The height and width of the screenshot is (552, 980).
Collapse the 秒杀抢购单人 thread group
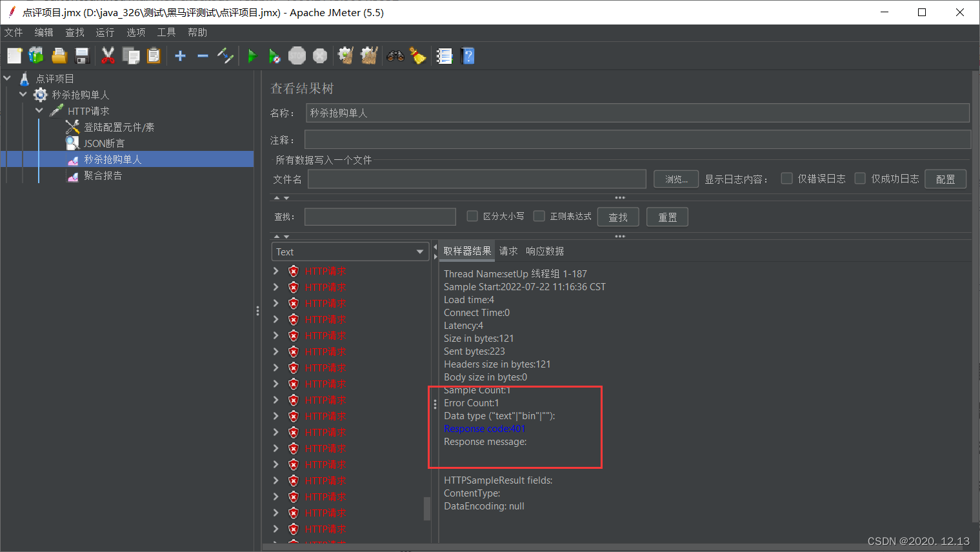point(23,94)
